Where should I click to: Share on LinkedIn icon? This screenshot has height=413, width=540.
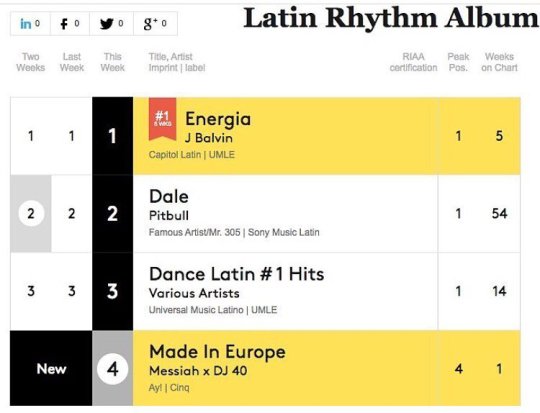26,24
